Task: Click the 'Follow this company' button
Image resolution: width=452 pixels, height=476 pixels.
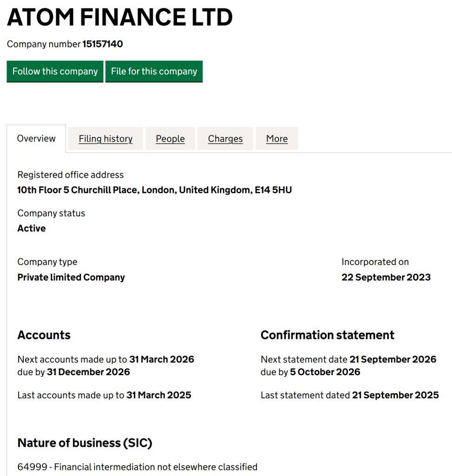Action: coord(54,71)
